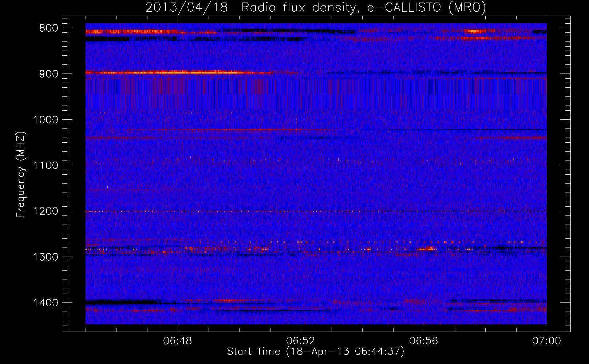Image resolution: width=589 pixels, height=364 pixels.
Task: Click the 06:48 time tick label
Action: pos(178,341)
